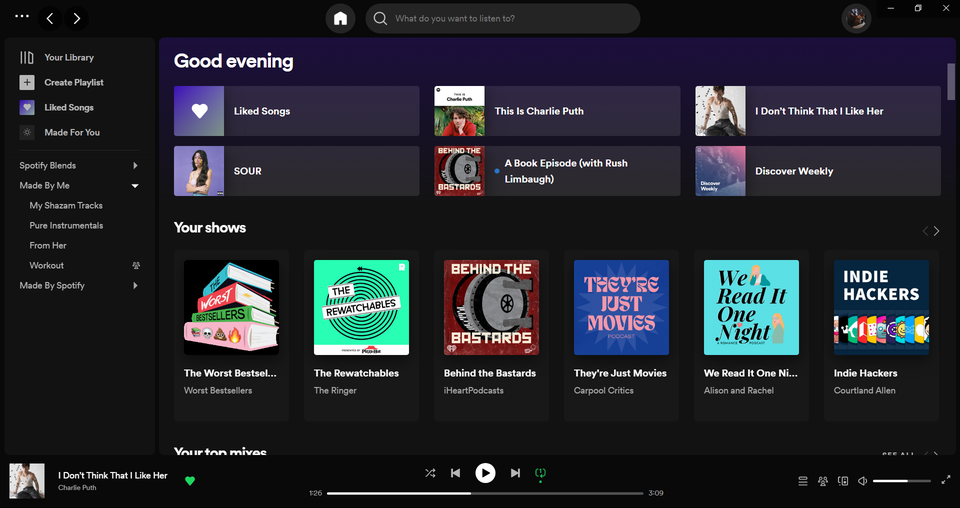Viewport: 960px width, 508px height.
Task: Click the main page vertical scrollbar
Action: [951, 81]
